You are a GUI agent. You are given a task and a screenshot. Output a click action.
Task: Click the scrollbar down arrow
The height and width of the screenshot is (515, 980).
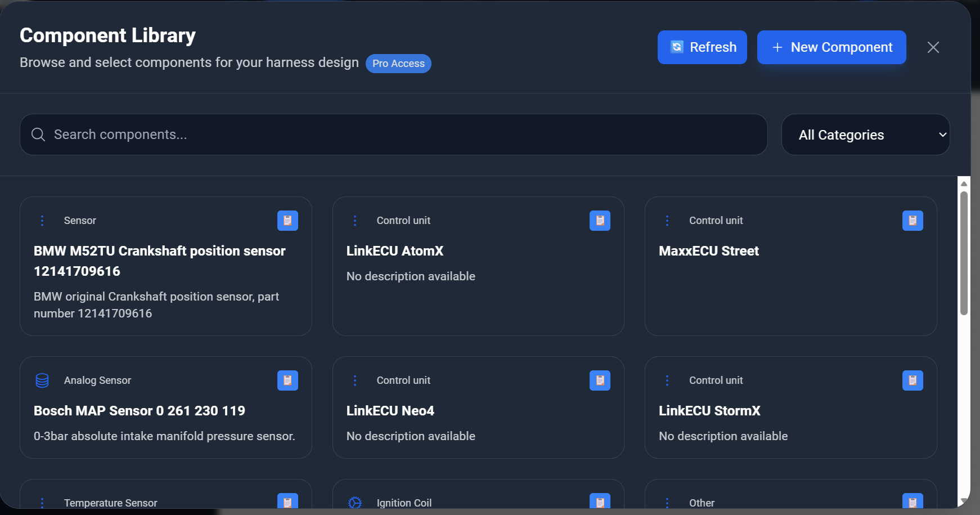coord(964,500)
